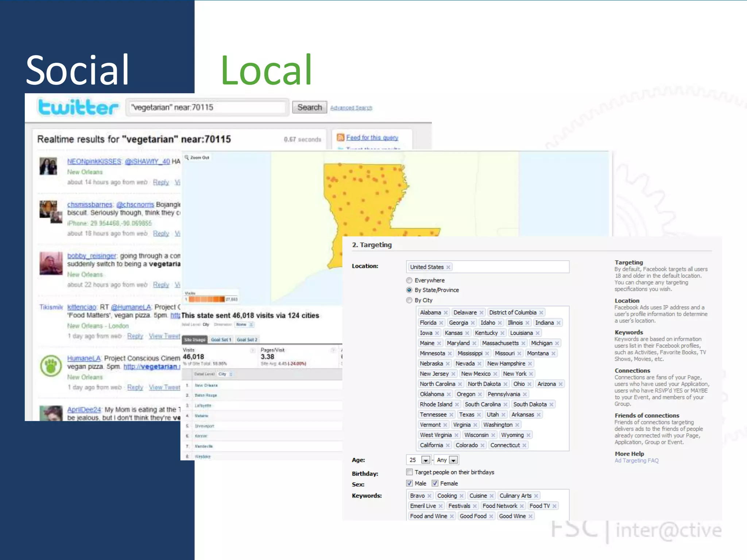This screenshot has width=747, height=560.
Task: Remove United States location tag
Action: point(448,267)
